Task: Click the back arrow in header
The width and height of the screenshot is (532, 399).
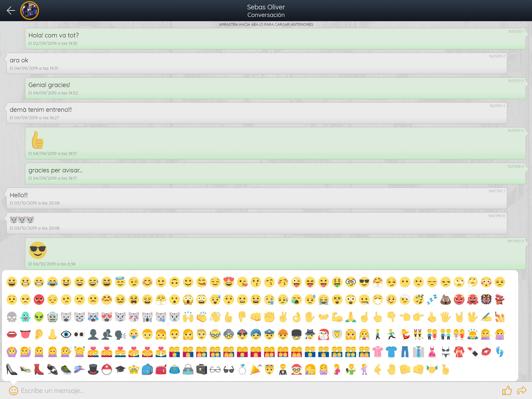Action: (x=11, y=10)
